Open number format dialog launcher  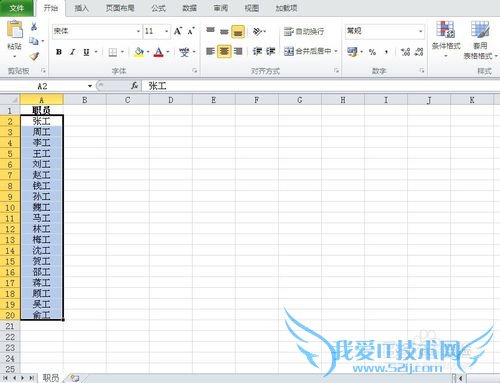coord(422,71)
